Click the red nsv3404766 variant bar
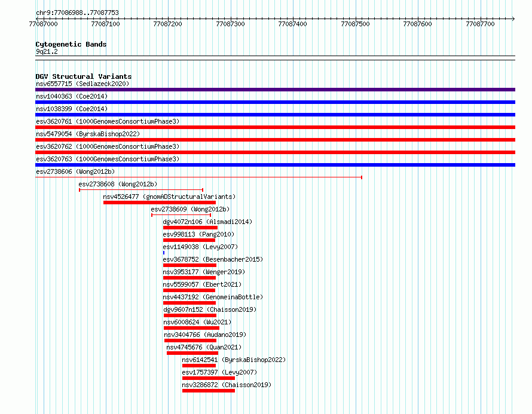 pyautogui.click(x=190, y=341)
